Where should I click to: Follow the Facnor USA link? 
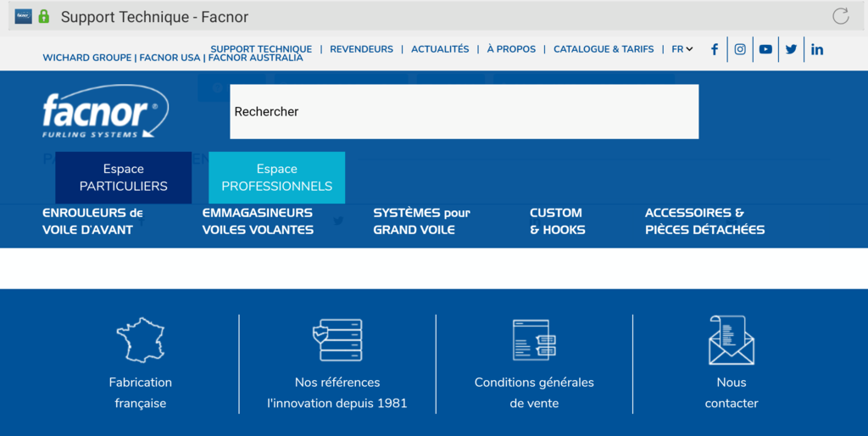(x=170, y=58)
